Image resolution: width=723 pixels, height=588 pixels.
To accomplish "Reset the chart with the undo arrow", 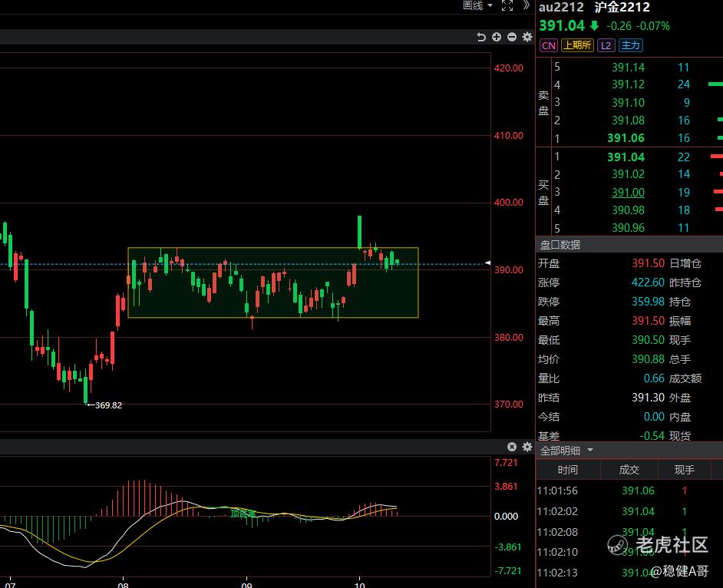I will [x=481, y=37].
